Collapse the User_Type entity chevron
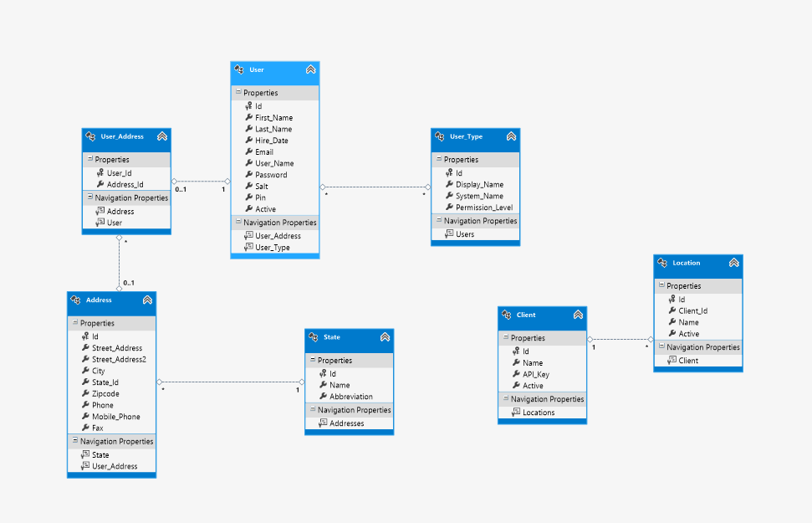 click(x=511, y=136)
